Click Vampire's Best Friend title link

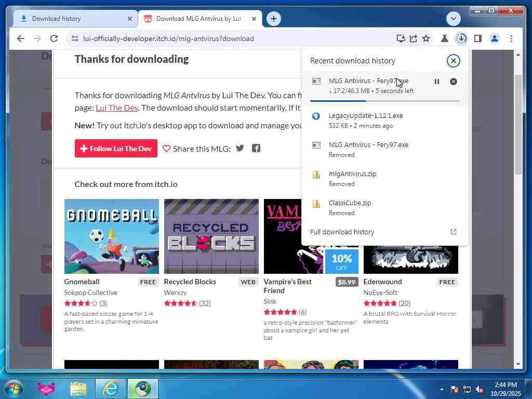(287, 286)
